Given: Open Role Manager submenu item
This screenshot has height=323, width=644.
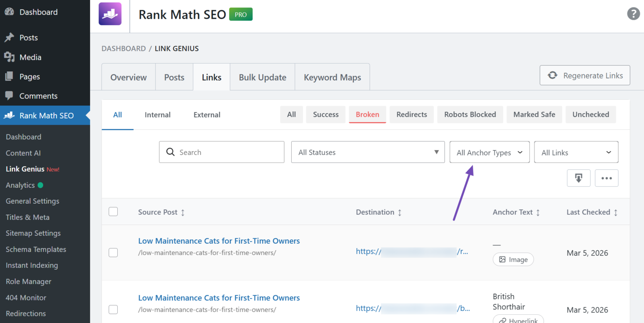Looking at the screenshot, I should 29,282.
